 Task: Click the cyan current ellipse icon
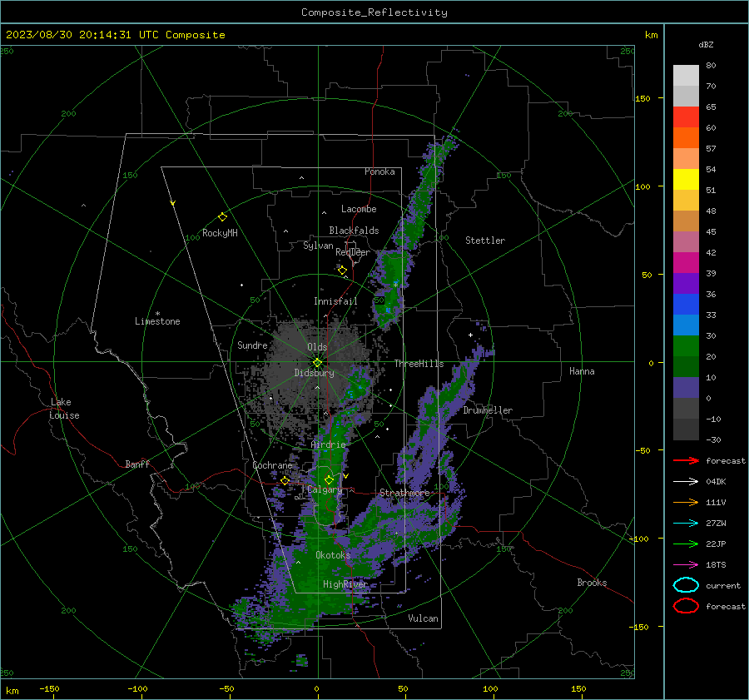coord(686,585)
